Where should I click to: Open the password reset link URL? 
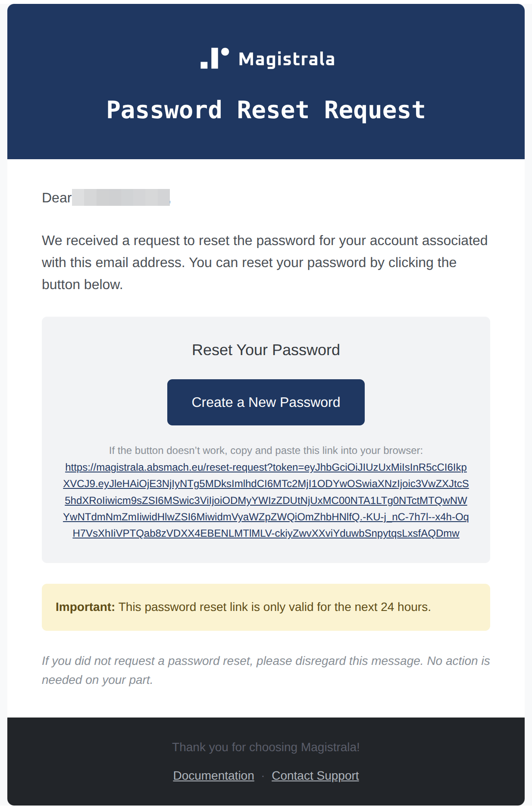click(x=266, y=500)
